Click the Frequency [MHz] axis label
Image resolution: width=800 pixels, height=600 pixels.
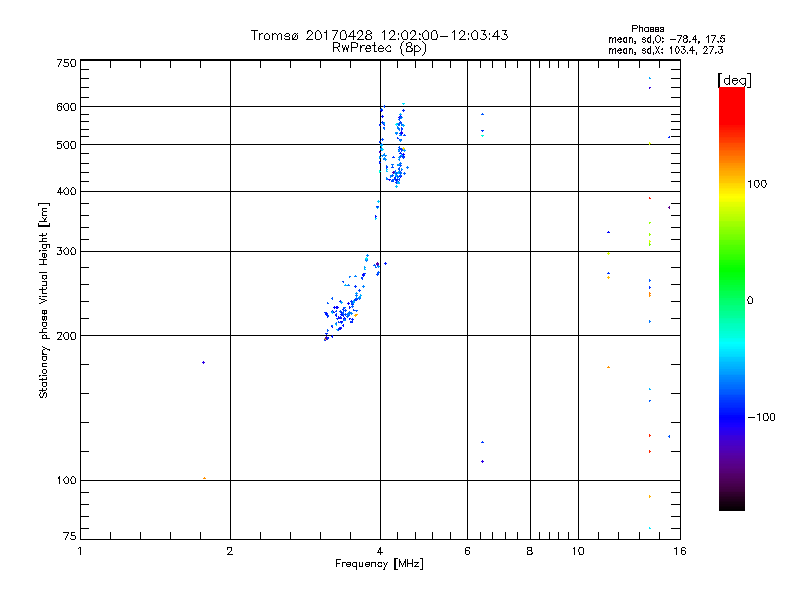point(379,564)
